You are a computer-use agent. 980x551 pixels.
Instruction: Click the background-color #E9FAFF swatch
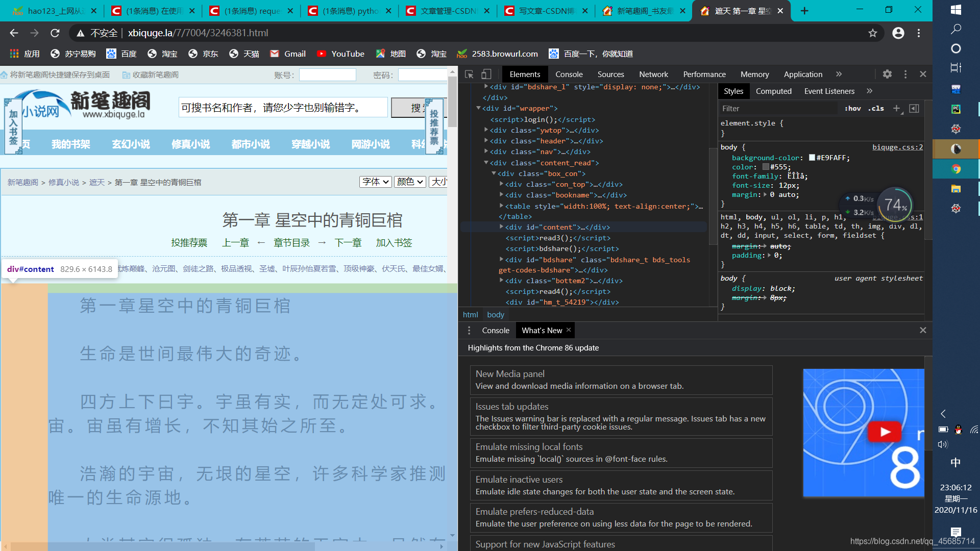point(812,158)
